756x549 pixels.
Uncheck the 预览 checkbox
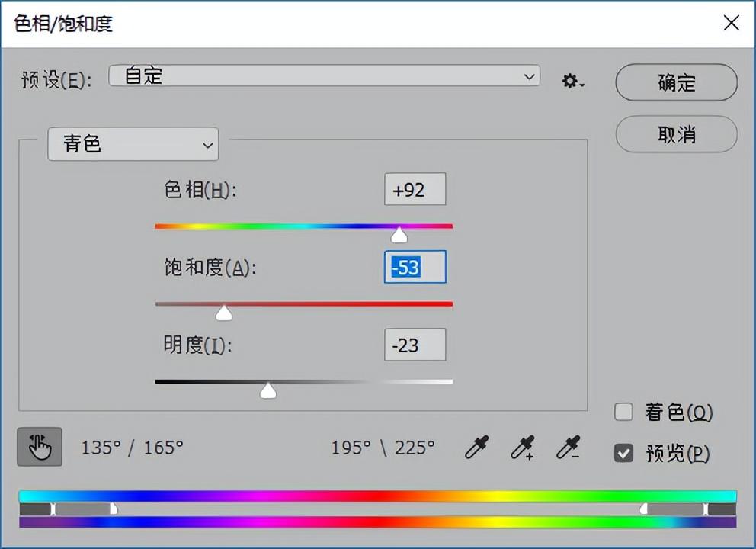(623, 453)
